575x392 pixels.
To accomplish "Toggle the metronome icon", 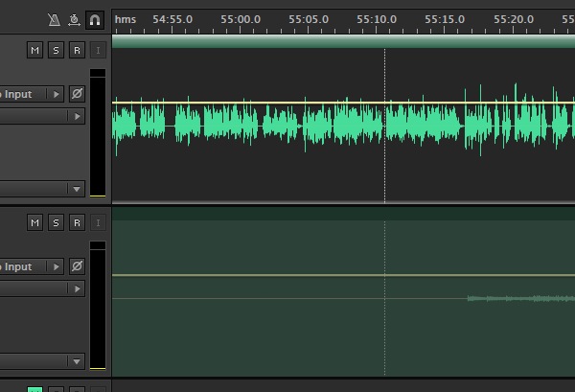I will (x=56, y=19).
